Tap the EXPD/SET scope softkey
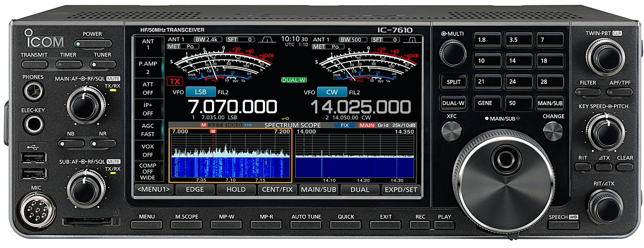This screenshot has width=644, height=248. (401, 189)
